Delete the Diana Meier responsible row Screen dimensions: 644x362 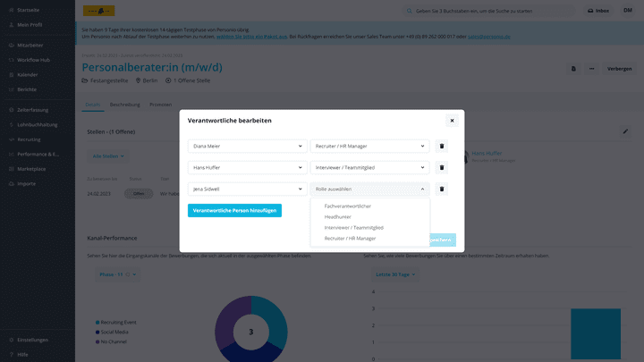pyautogui.click(x=442, y=146)
